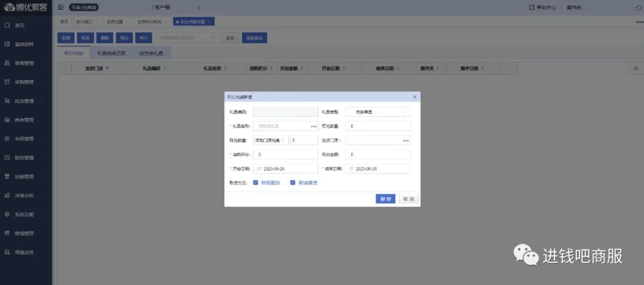
Task: Expand 库存管理 sidebar menu
Action: tap(44, 120)
